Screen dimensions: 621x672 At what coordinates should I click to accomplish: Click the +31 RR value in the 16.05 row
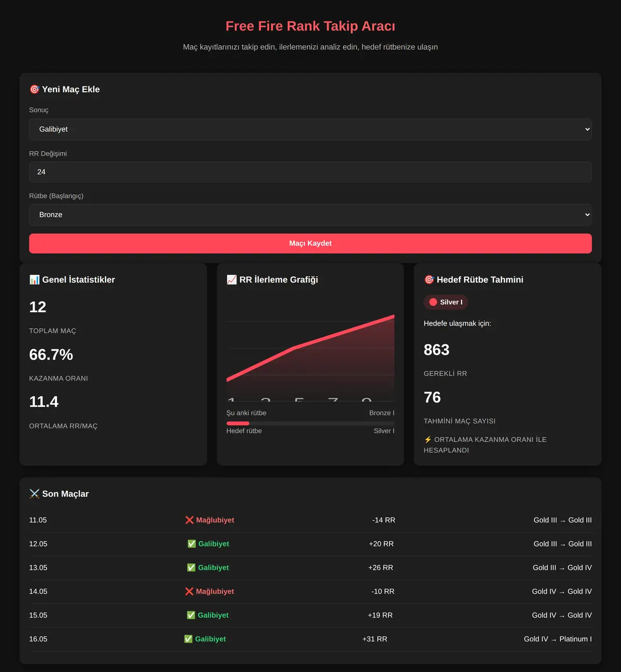(375, 639)
